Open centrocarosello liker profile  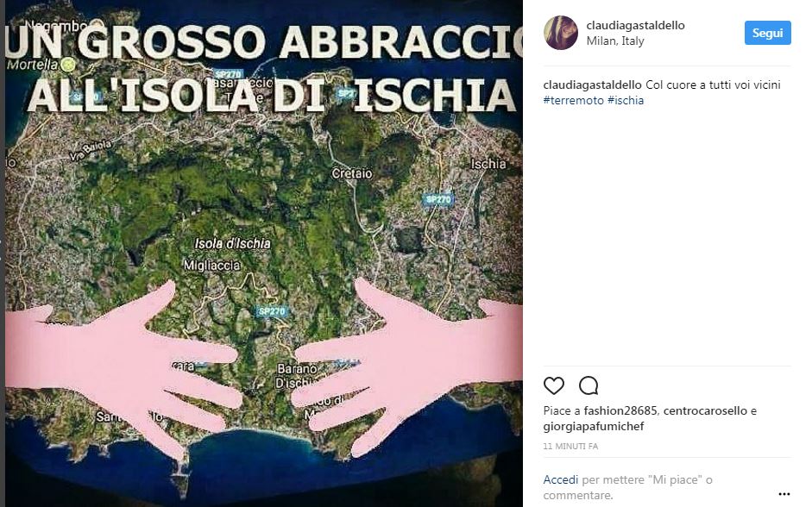pyautogui.click(x=705, y=410)
